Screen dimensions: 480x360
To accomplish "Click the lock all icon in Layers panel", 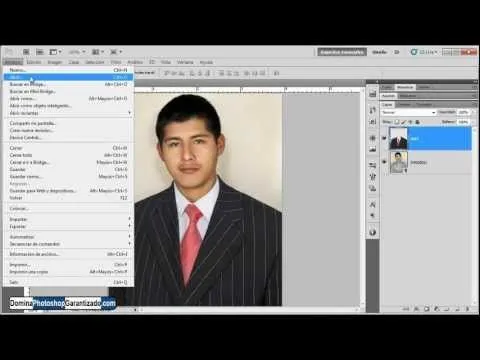I will (x=417, y=122).
